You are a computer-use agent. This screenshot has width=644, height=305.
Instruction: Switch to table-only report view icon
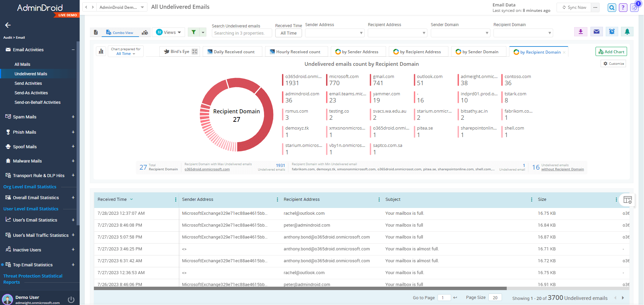[x=96, y=33]
